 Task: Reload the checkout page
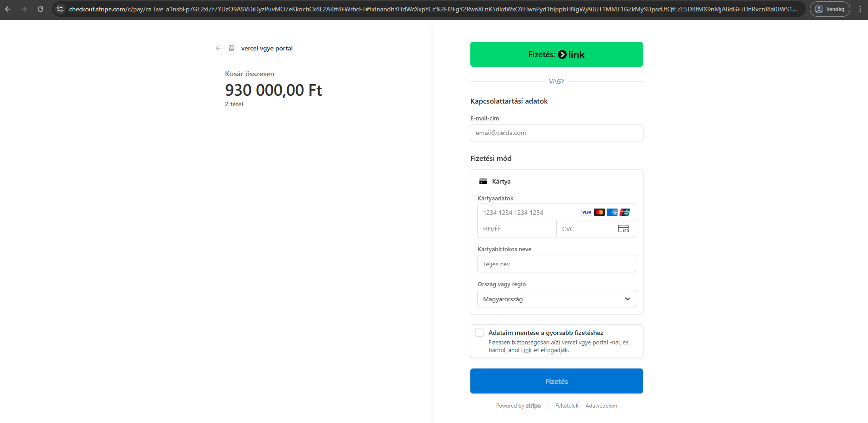click(x=40, y=9)
